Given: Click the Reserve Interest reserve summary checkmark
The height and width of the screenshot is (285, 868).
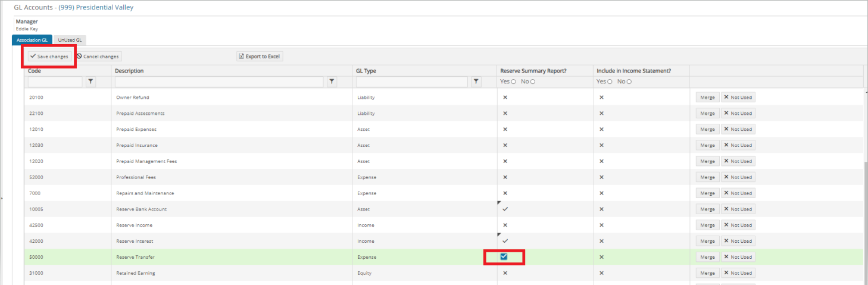Looking at the screenshot, I should tap(505, 241).
